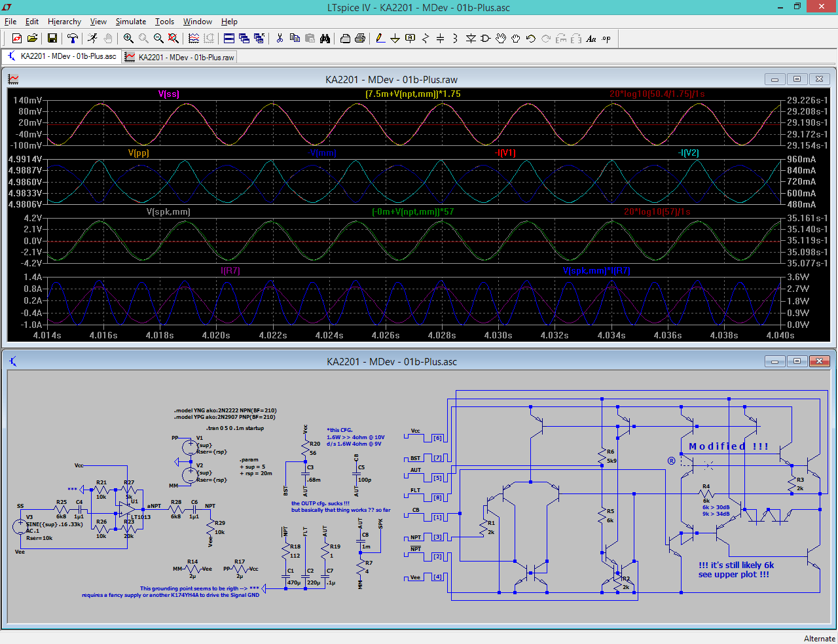Select the Draw Wire pencil tool

coord(380,39)
